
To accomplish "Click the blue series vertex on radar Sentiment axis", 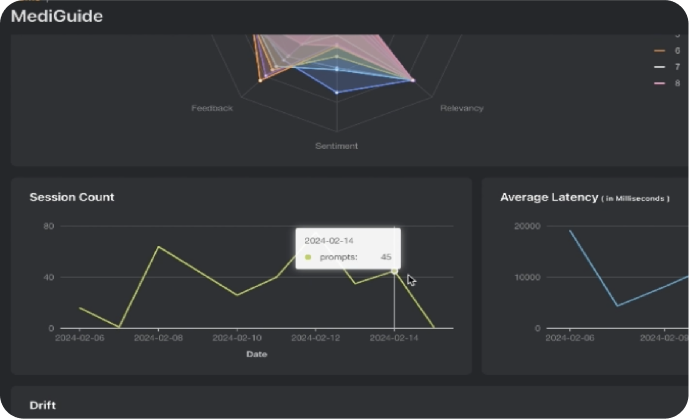I will coord(337,93).
